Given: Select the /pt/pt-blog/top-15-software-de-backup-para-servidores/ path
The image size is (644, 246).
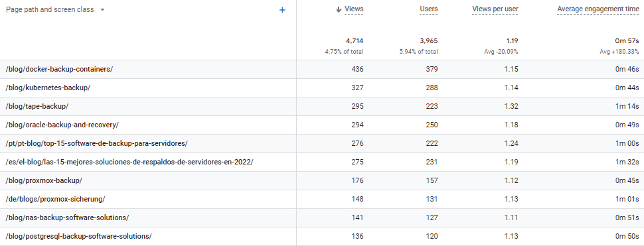Looking at the screenshot, I should tap(96, 143).
